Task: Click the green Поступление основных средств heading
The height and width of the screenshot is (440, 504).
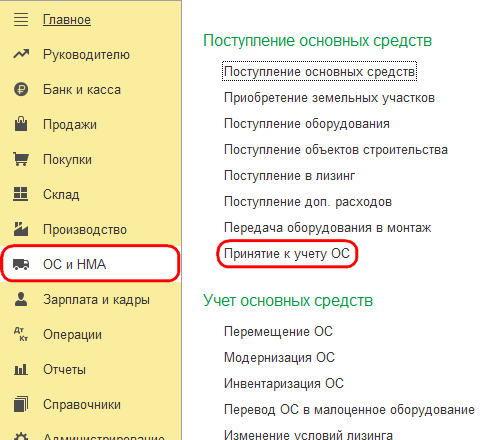Action: click(x=318, y=41)
